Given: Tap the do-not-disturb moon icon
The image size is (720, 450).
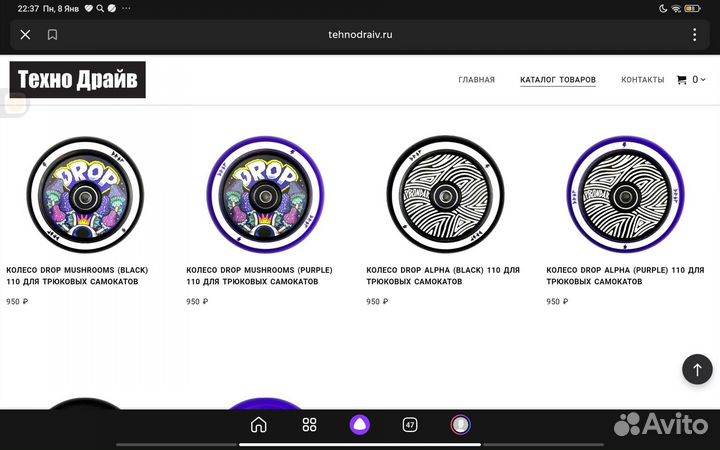Looking at the screenshot, I should pyautogui.click(x=663, y=8).
